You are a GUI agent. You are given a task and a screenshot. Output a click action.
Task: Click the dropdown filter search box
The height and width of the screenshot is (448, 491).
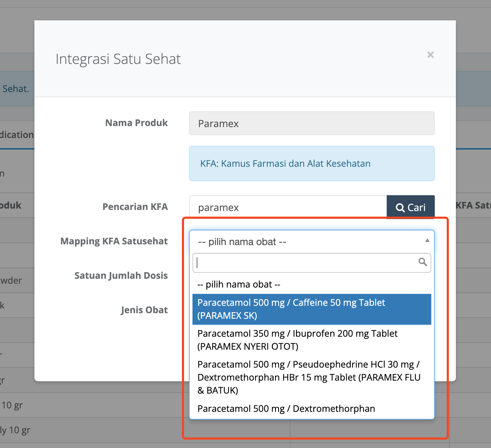(312, 263)
